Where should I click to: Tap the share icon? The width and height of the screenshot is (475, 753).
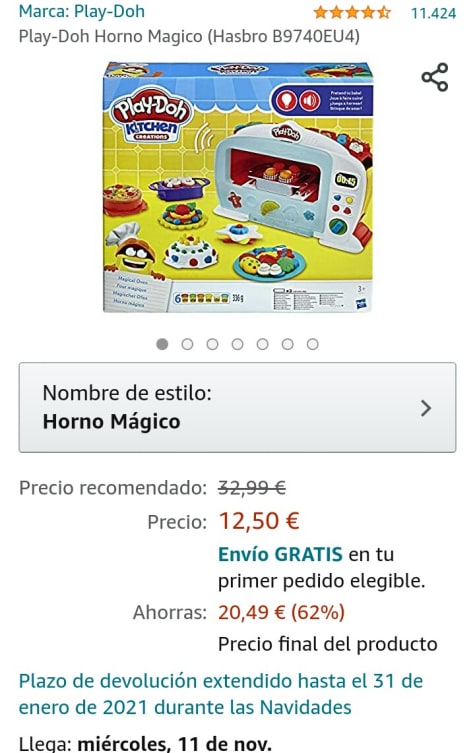coord(435,77)
